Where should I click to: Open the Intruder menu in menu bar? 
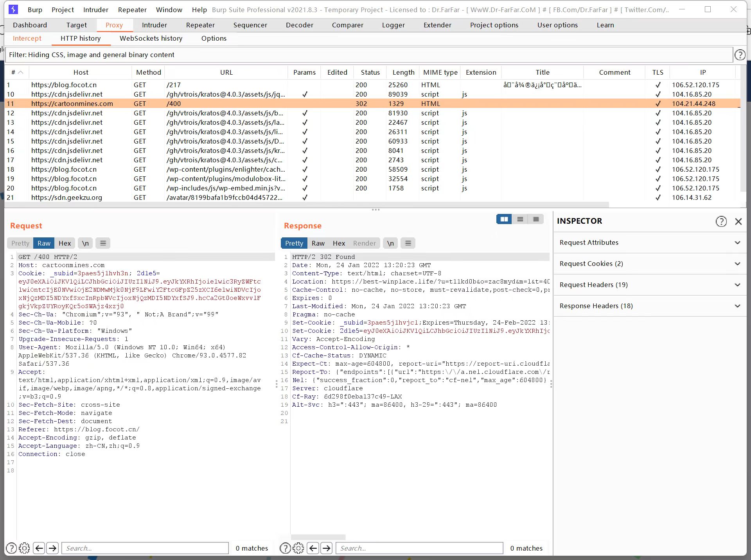(96, 10)
